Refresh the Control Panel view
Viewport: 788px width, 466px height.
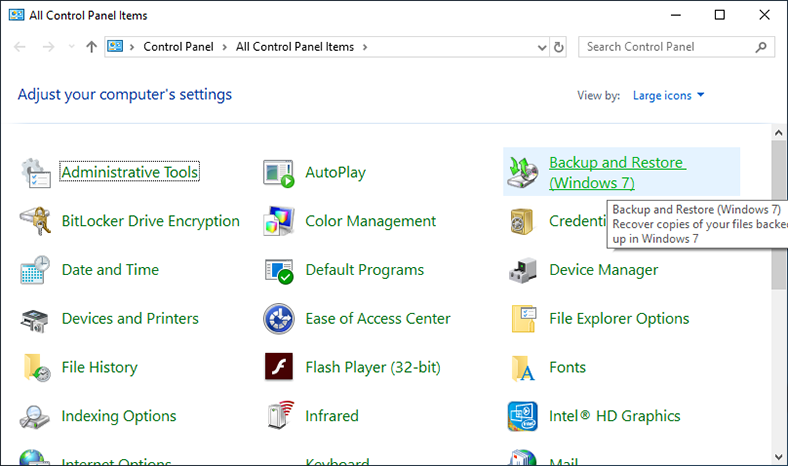pos(558,47)
